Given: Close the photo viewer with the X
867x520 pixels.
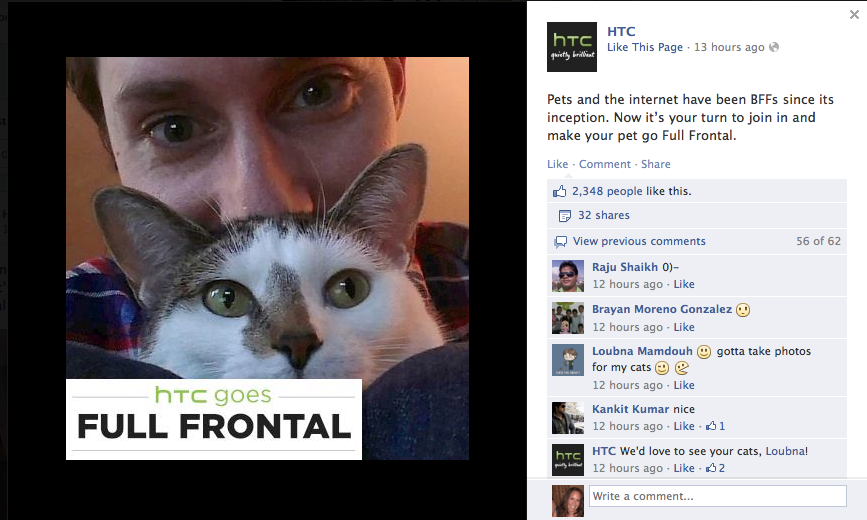Looking at the screenshot, I should [854, 15].
